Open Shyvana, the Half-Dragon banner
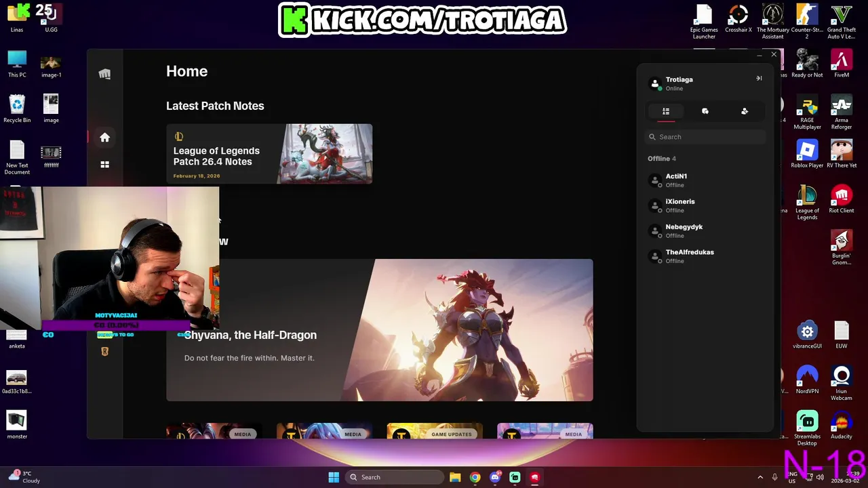The width and height of the screenshot is (868, 488). [x=380, y=330]
